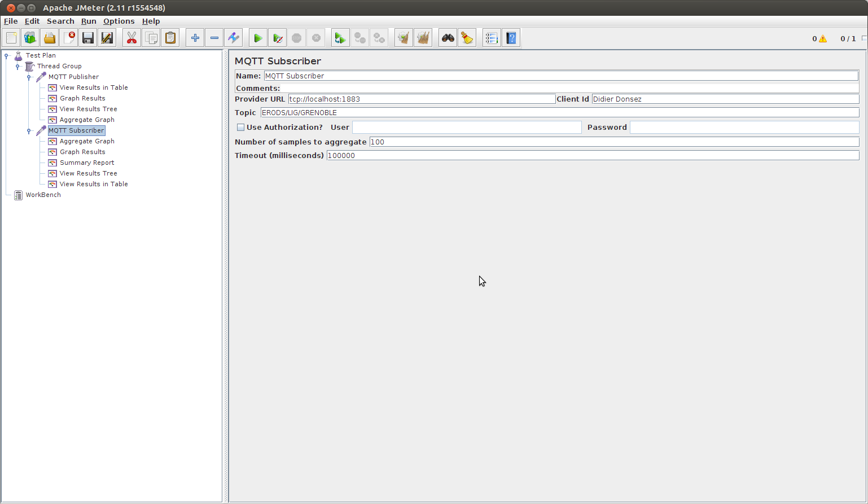Screen dimensions: 868x504
Task: Select View Results Tree under MQTT Subscriber
Action: pyautogui.click(x=89, y=173)
